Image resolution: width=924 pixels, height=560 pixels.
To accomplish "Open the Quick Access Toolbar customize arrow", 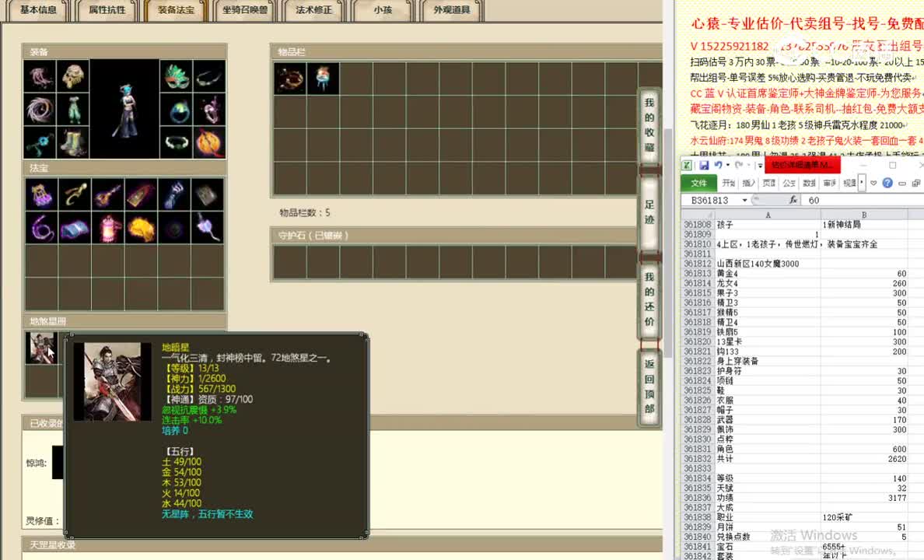I will point(761,165).
